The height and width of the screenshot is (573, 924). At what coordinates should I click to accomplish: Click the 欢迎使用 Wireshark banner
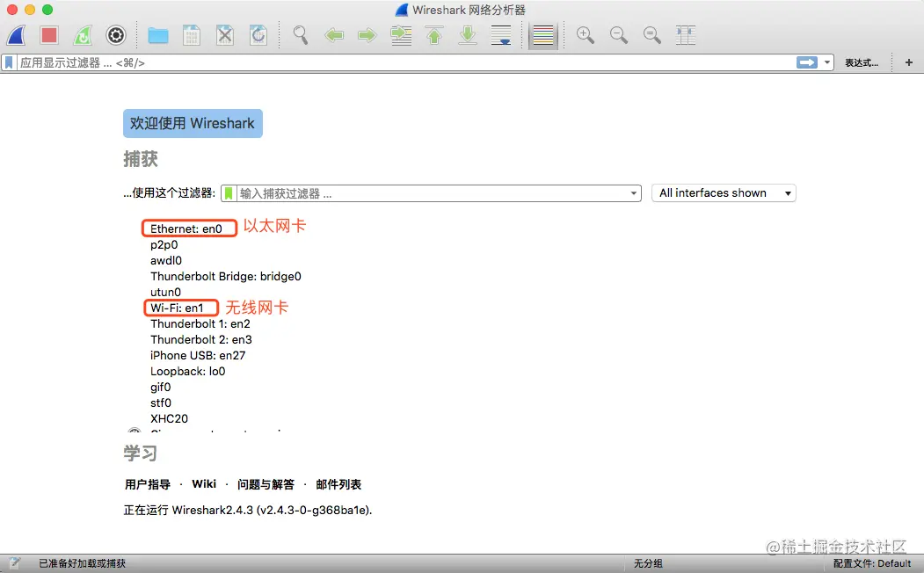[193, 123]
